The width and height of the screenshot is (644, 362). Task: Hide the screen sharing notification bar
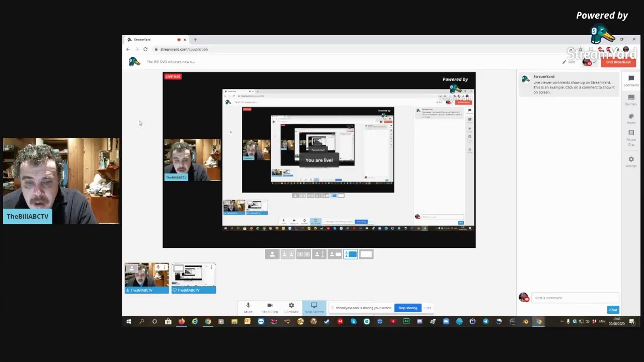(x=428, y=308)
